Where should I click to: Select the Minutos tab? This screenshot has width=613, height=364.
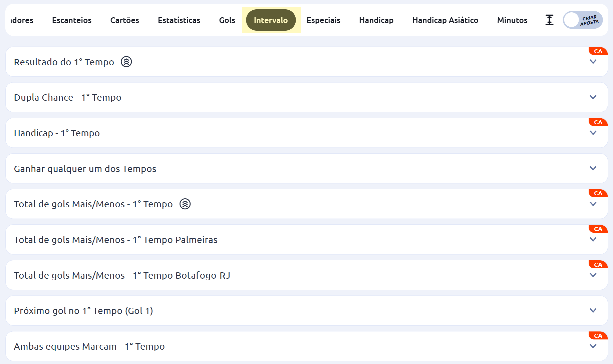[512, 20]
